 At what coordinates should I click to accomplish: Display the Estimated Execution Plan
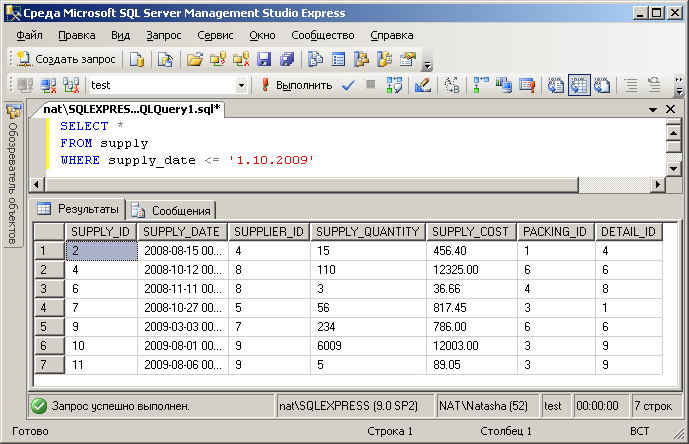394,85
